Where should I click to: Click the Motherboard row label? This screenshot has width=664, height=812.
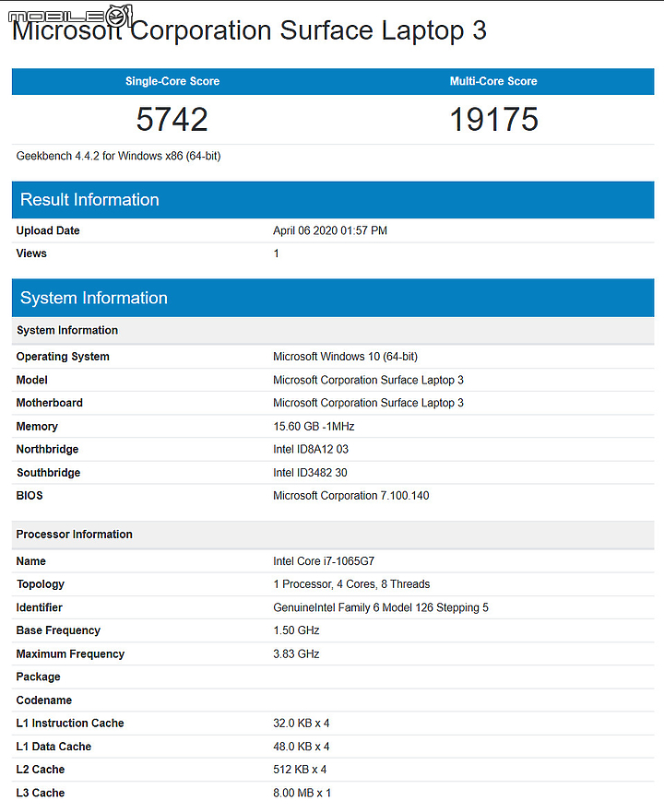point(49,403)
